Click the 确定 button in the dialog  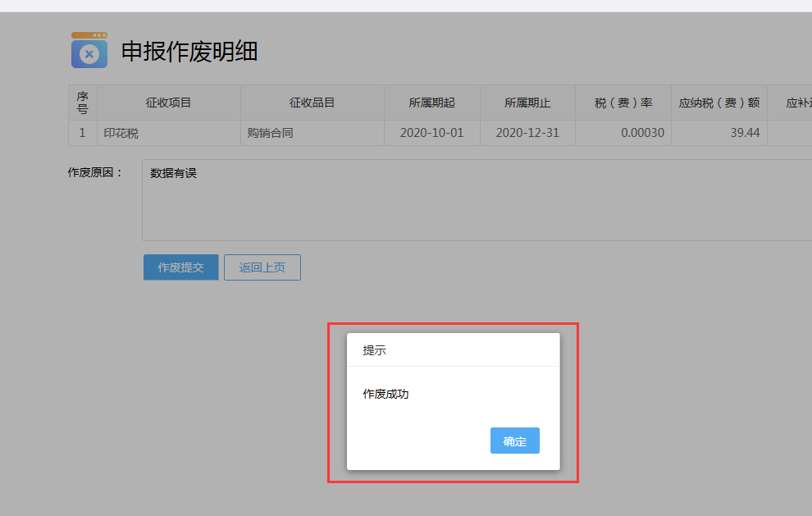[x=514, y=441]
